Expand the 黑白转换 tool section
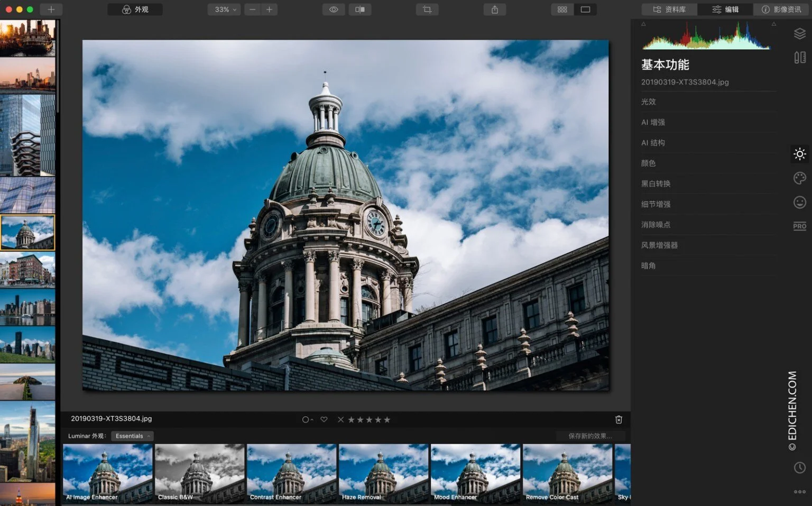 pyautogui.click(x=708, y=183)
